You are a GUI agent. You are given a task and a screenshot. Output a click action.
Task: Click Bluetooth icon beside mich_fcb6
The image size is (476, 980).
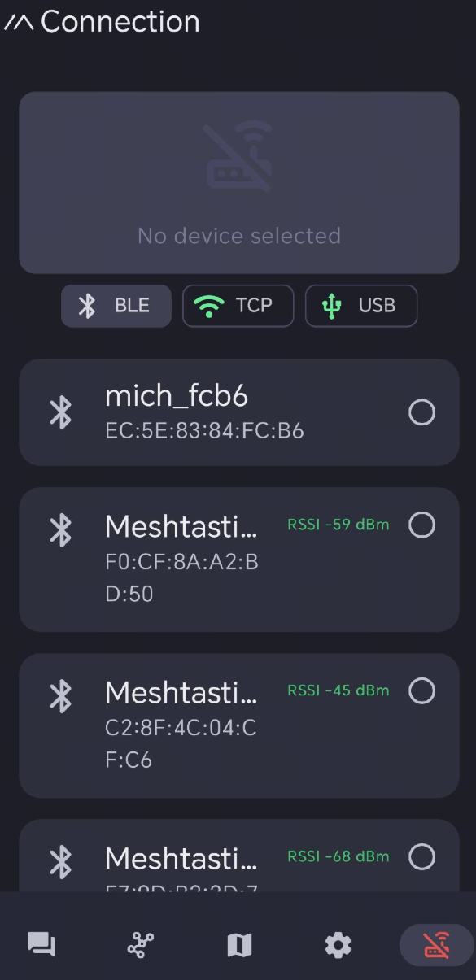[61, 412]
